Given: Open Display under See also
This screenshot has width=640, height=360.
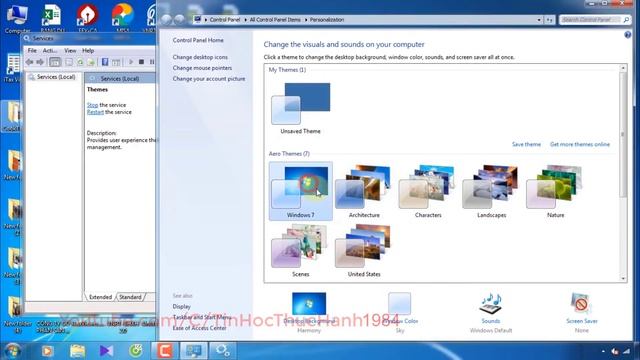Looking at the screenshot, I should coord(182,306).
